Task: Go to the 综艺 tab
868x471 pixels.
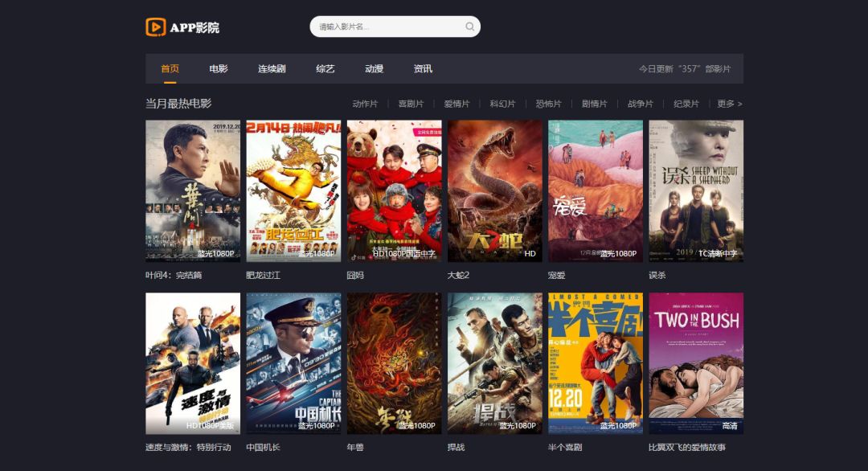Action: tap(325, 68)
